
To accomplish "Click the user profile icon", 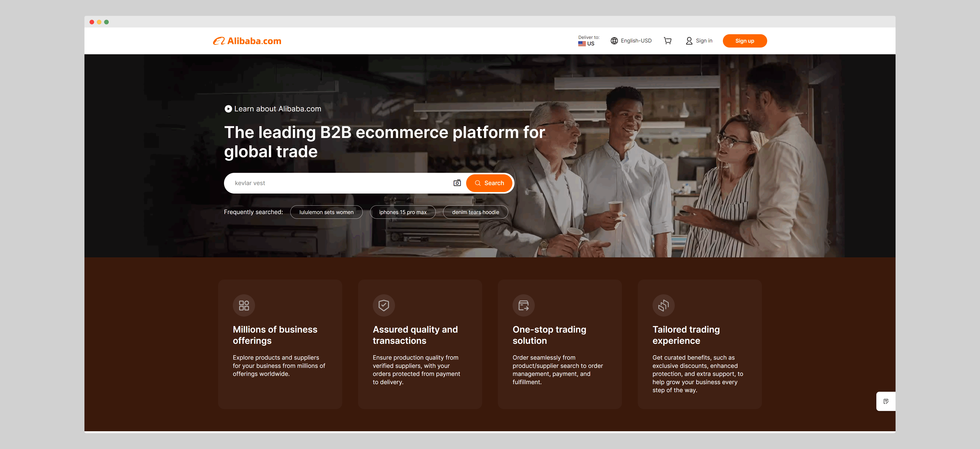I will 689,41.
